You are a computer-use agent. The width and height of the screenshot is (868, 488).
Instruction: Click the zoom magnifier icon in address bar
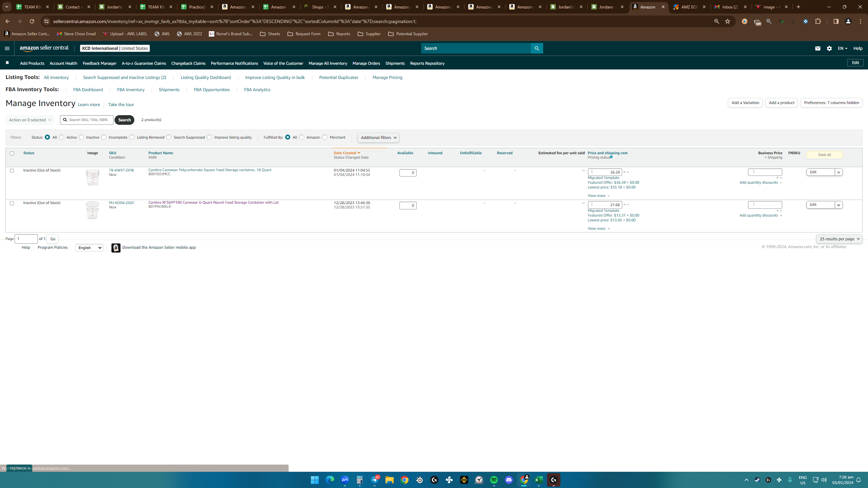coord(716,21)
